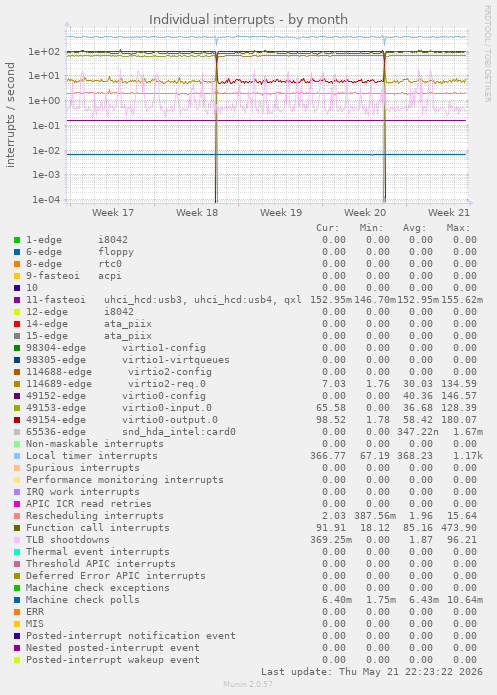Click the Week 20 axis label

point(365,212)
